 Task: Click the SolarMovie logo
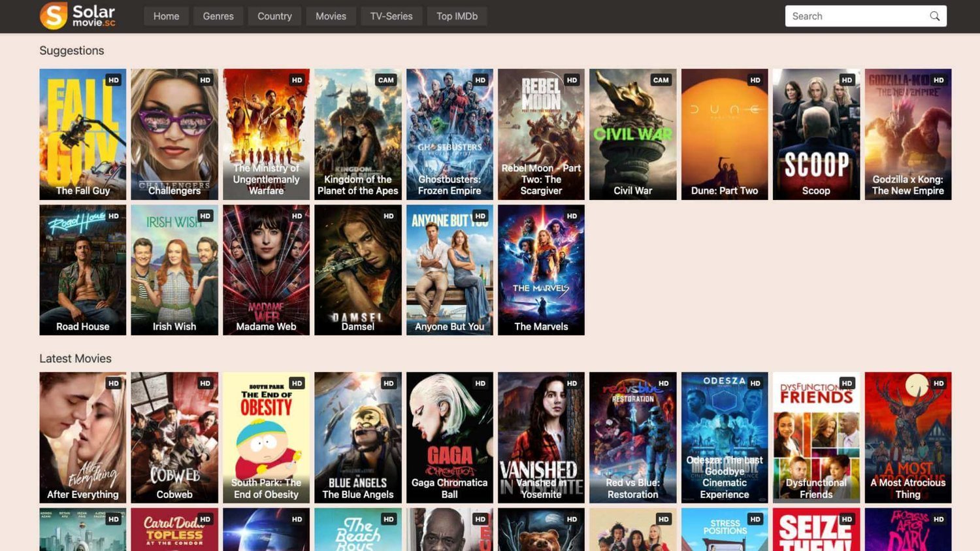pyautogui.click(x=77, y=16)
